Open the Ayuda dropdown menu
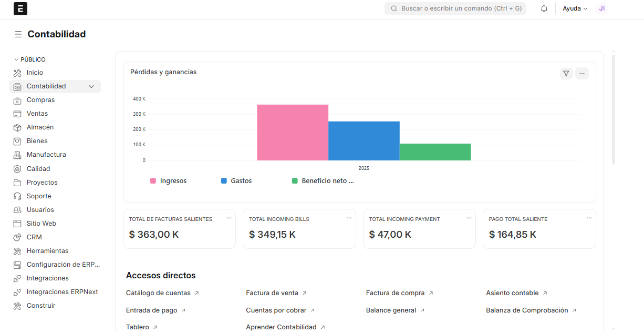Viewport: 644px width, 333px height. coord(575,9)
